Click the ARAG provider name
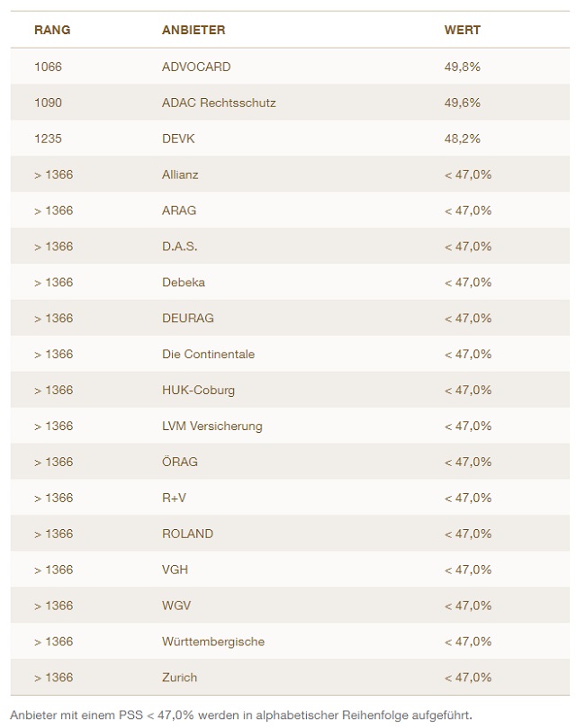 pyautogui.click(x=179, y=211)
